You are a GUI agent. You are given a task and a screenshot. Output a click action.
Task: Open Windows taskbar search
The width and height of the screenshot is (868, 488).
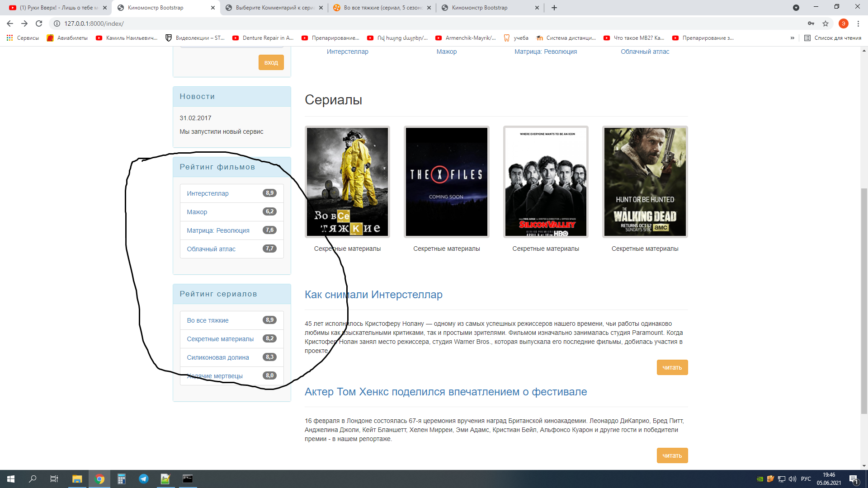33,479
